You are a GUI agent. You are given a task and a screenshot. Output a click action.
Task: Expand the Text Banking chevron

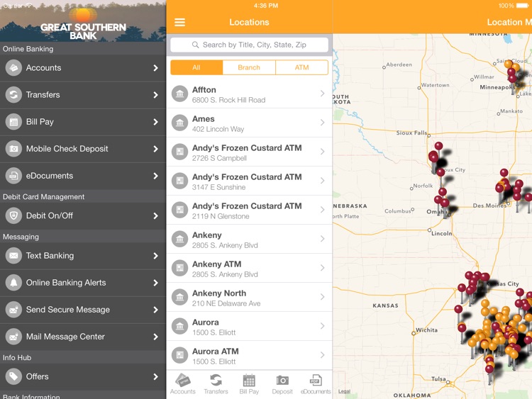pyautogui.click(x=155, y=256)
